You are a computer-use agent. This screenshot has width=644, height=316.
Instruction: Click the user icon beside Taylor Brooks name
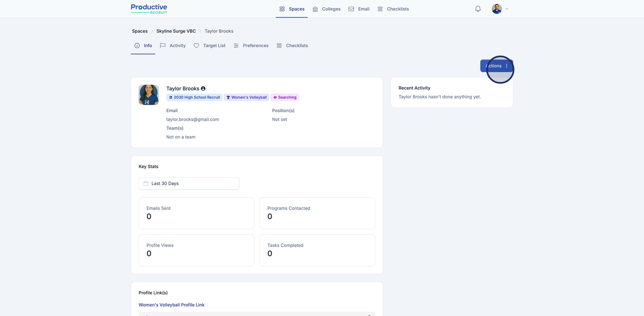203,89
